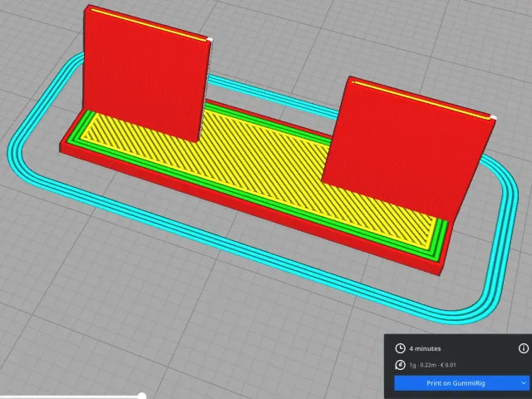Select the right red upright wall
This screenshot has width=532, height=399.
click(x=407, y=146)
